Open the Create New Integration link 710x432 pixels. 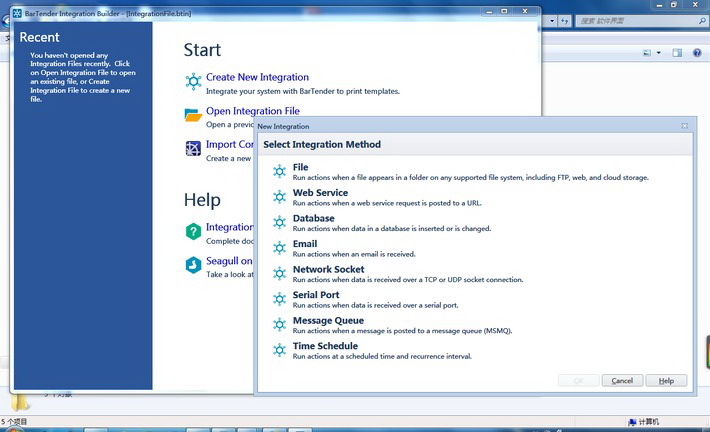257,77
